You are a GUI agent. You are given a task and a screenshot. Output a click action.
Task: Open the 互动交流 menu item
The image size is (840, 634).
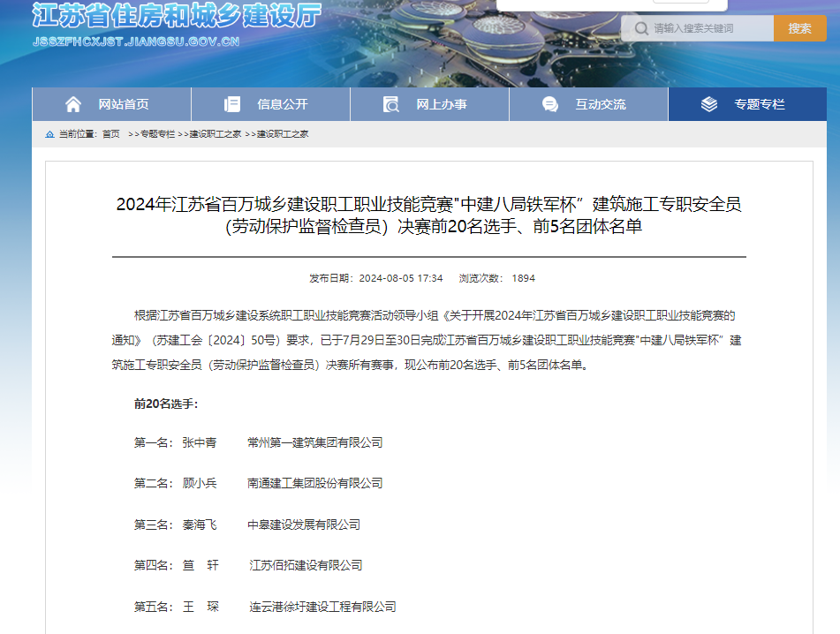(601, 104)
